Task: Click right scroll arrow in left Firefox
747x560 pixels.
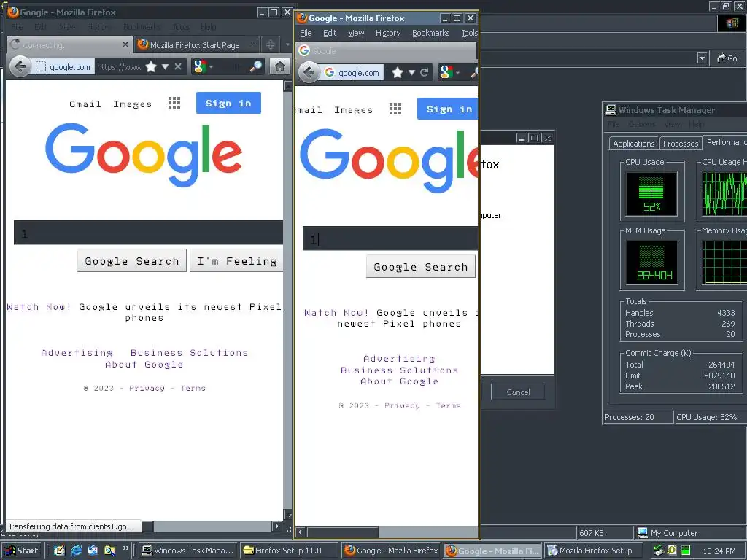Action: point(276,526)
